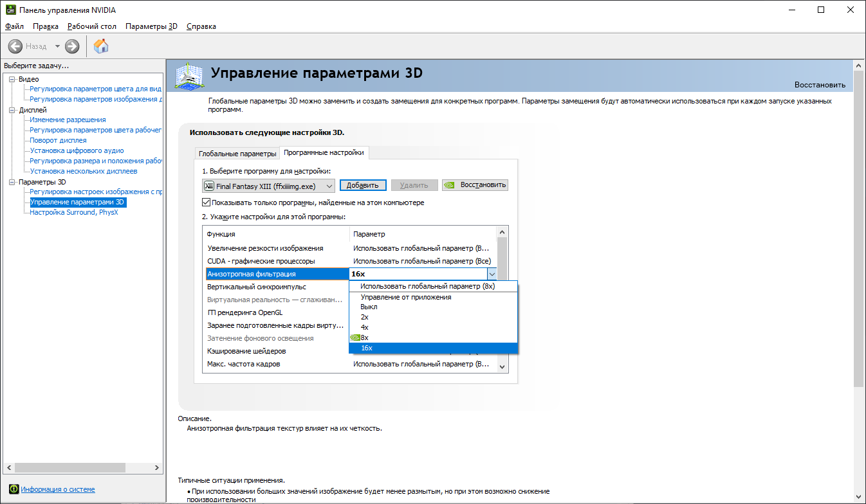Click the Forward arrow icon in toolbar
Screen dimensions: 866x504
[x=72, y=46]
